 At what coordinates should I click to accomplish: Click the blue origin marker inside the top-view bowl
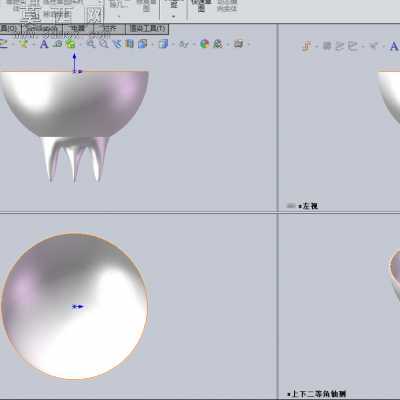[x=78, y=306]
